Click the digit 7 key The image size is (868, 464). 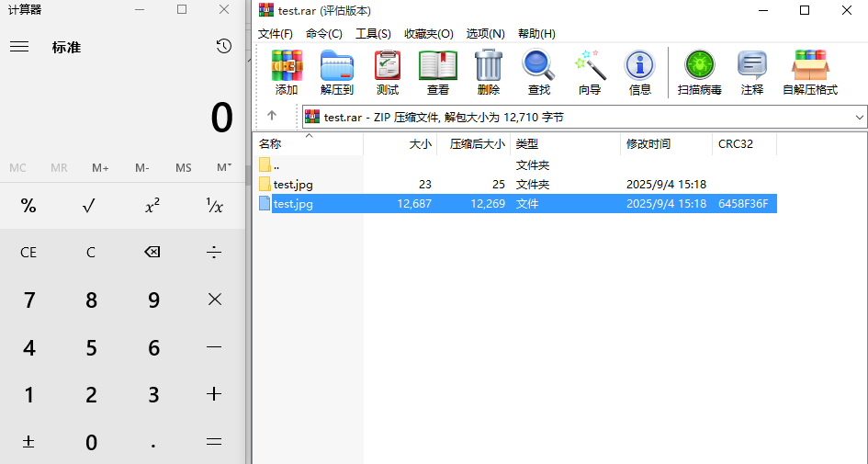click(x=28, y=300)
